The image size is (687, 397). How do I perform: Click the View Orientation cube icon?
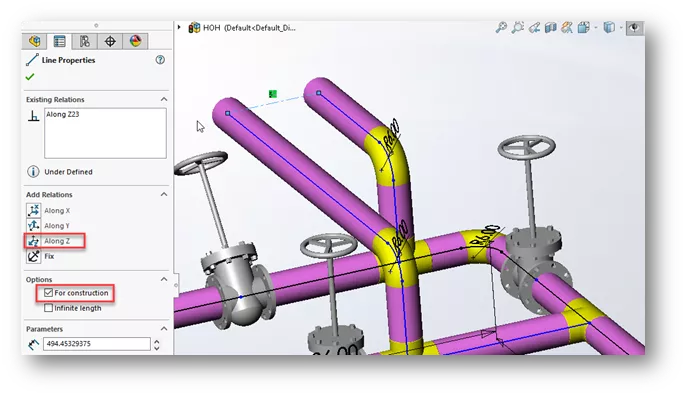584,28
